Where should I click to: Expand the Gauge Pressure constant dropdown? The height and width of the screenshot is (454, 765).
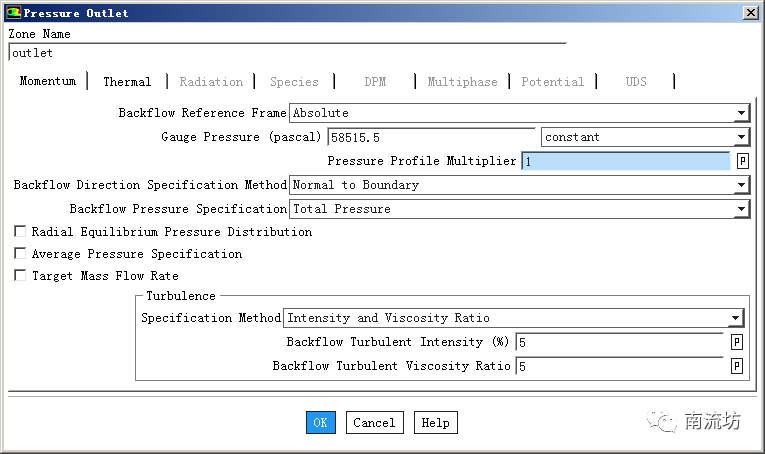[740, 137]
